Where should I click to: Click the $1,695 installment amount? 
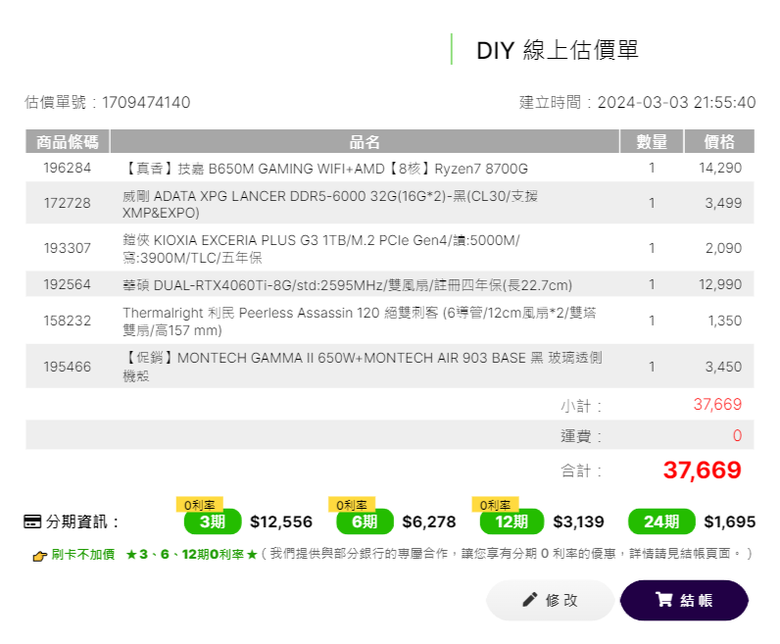pyautogui.click(x=730, y=522)
